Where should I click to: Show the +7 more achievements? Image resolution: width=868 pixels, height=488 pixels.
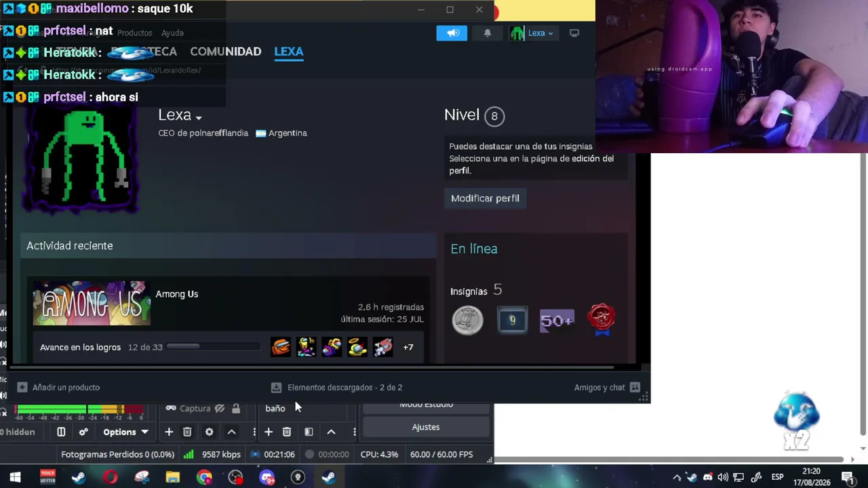(408, 347)
